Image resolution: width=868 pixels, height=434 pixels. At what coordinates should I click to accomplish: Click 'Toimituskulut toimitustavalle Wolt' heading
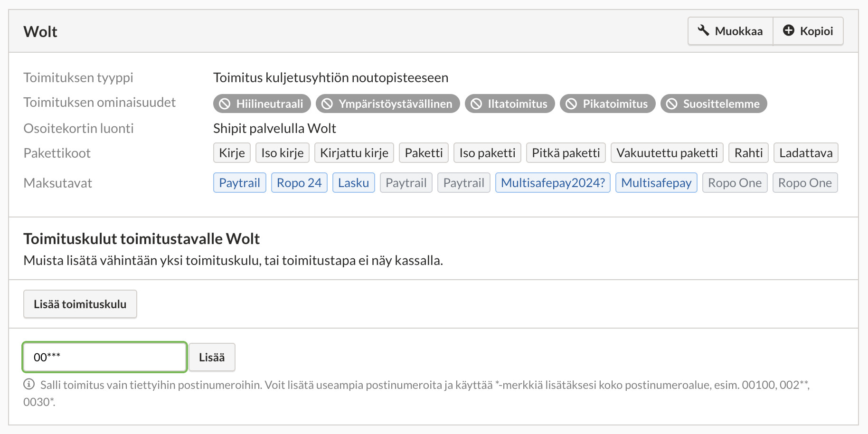[142, 238]
